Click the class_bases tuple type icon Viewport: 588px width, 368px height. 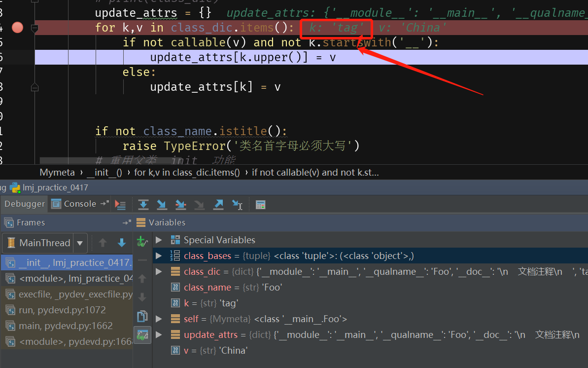175,256
